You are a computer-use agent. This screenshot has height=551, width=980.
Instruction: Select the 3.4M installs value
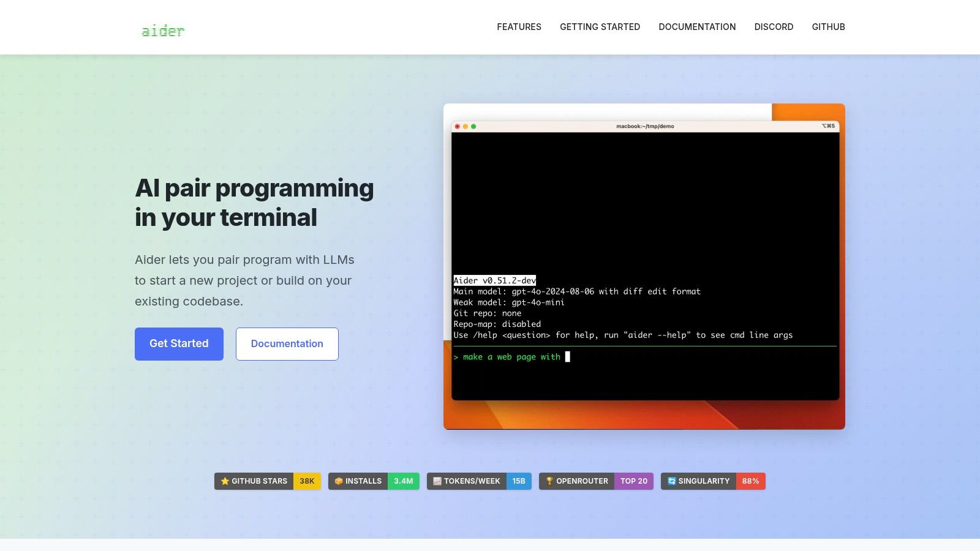tap(403, 481)
